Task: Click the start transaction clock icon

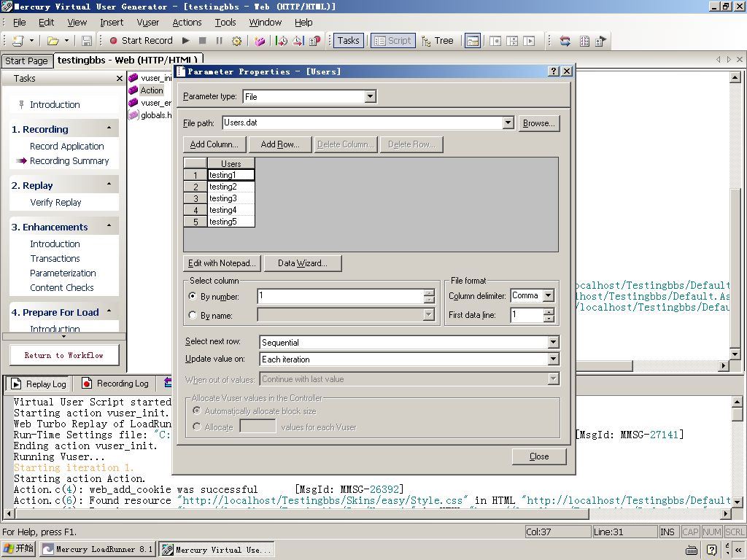Action: pyautogui.click(x=282, y=41)
